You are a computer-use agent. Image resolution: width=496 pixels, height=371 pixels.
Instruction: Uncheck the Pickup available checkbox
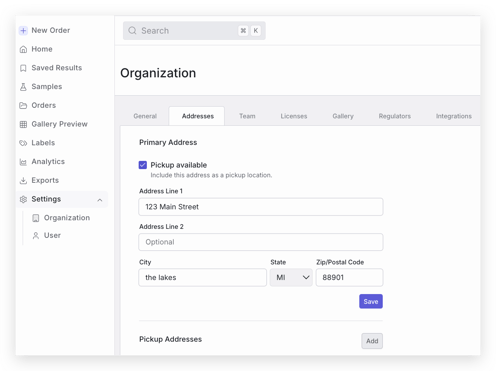[x=143, y=165]
